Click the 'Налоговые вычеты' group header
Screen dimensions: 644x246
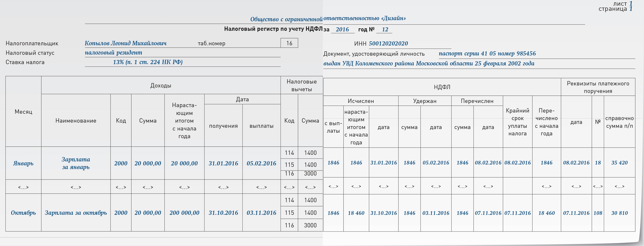302,85
